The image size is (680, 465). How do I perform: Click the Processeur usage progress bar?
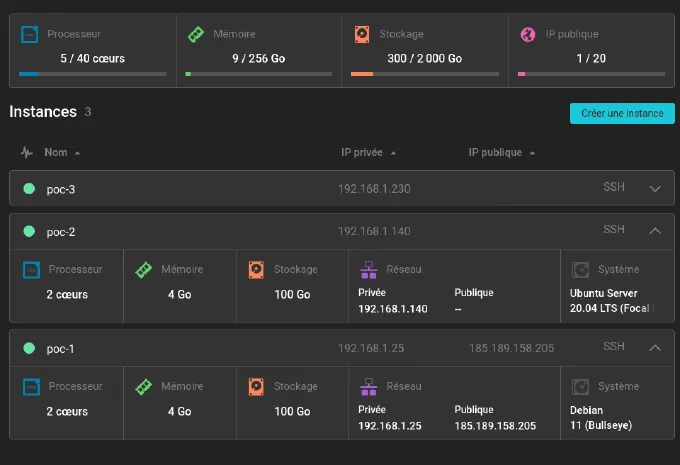click(x=93, y=74)
